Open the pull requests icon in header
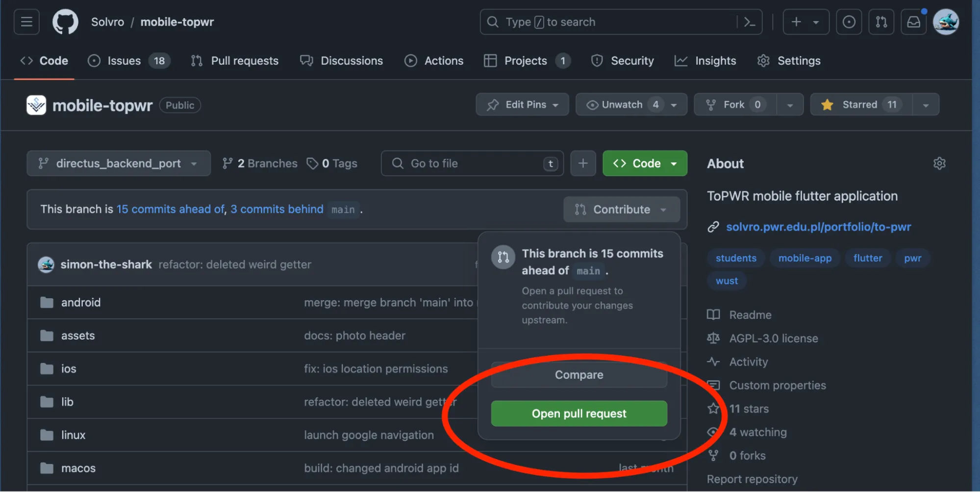Image resolution: width=980 pixels, height=492 pixels. [881, 22]
